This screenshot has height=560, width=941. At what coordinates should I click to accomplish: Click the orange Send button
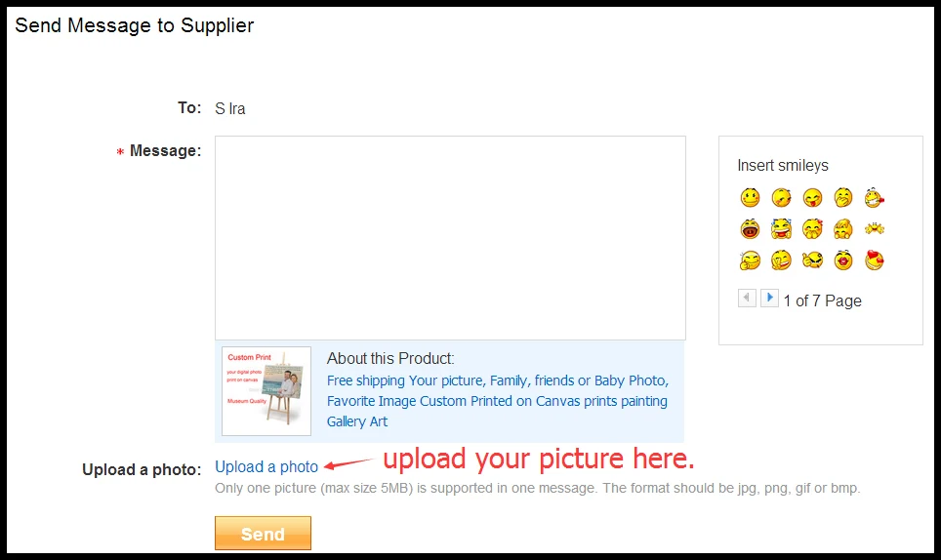(x=263, y=533)
